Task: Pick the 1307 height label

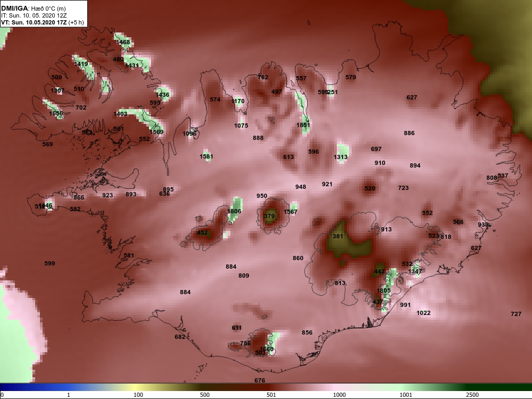Action: 57,90
